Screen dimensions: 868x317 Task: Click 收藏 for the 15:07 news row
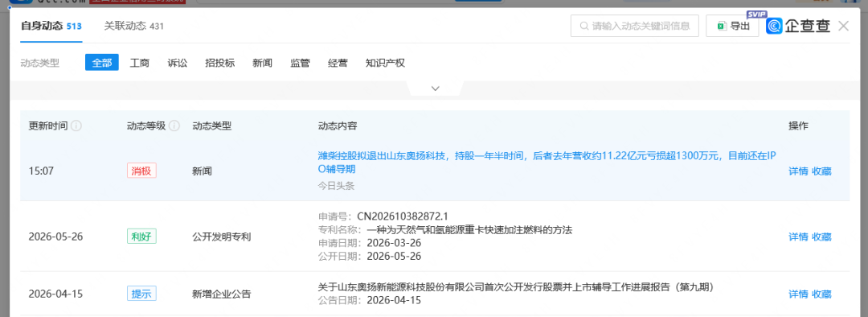click(x=821, y=171)
